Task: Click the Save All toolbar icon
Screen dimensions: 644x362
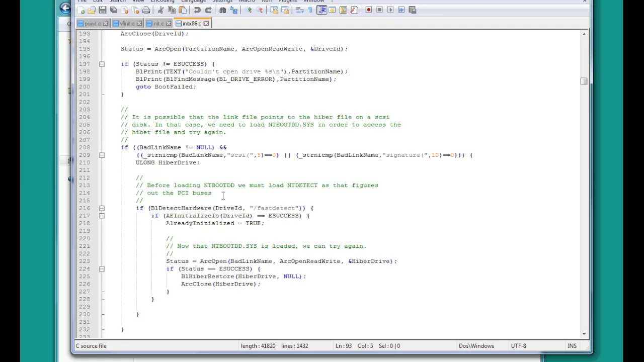Action: pyautogui.click(x=114, y=10)
